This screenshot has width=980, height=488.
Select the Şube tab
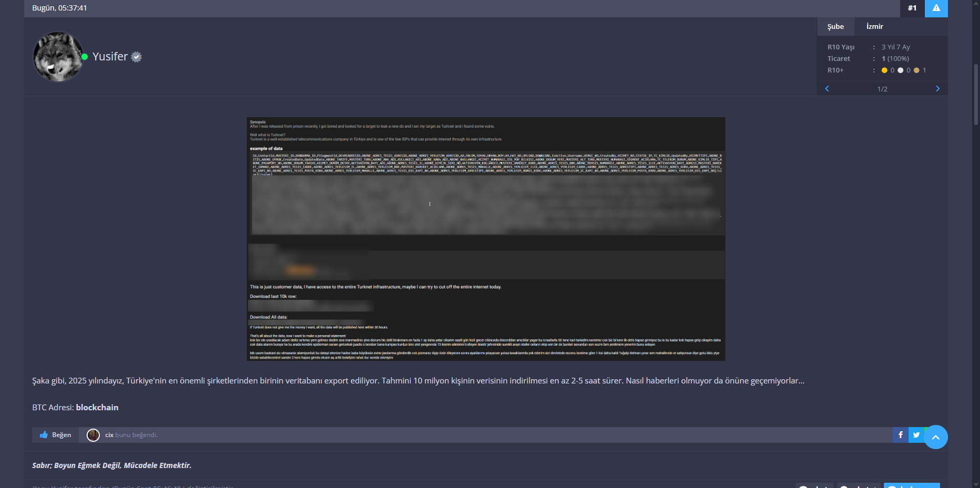tap(836, 26)
